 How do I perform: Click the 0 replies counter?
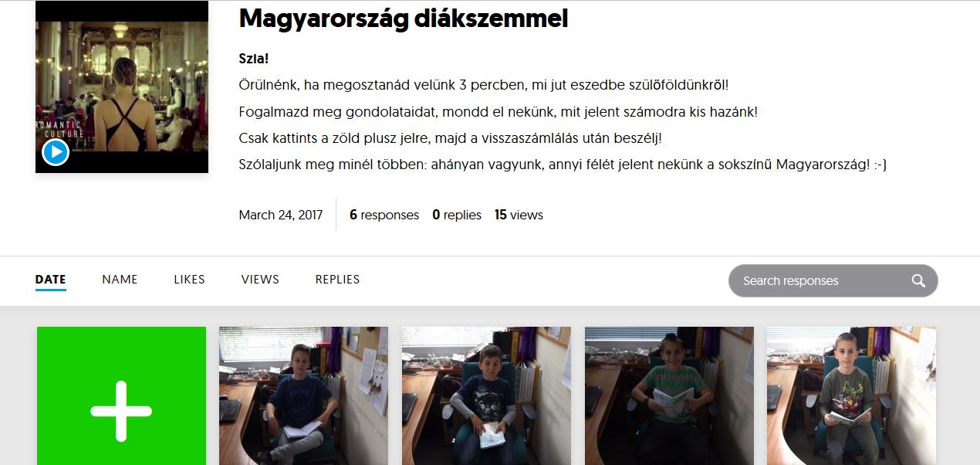tap(457, 215)
